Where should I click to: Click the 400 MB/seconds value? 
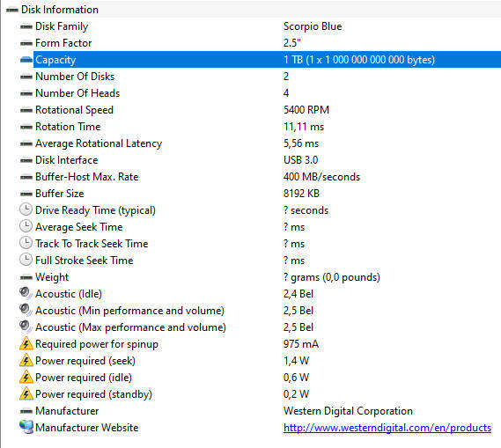point(321,177)
